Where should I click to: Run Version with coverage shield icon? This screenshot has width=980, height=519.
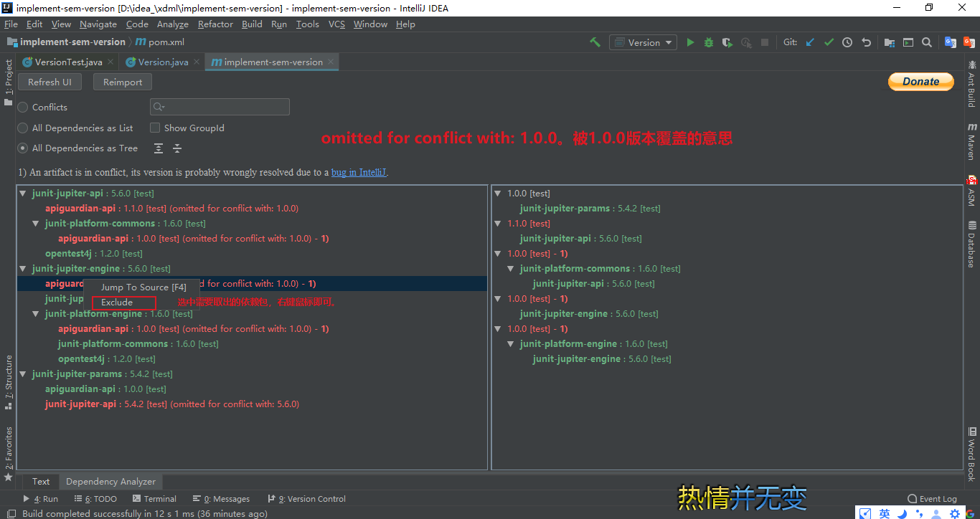727,42
